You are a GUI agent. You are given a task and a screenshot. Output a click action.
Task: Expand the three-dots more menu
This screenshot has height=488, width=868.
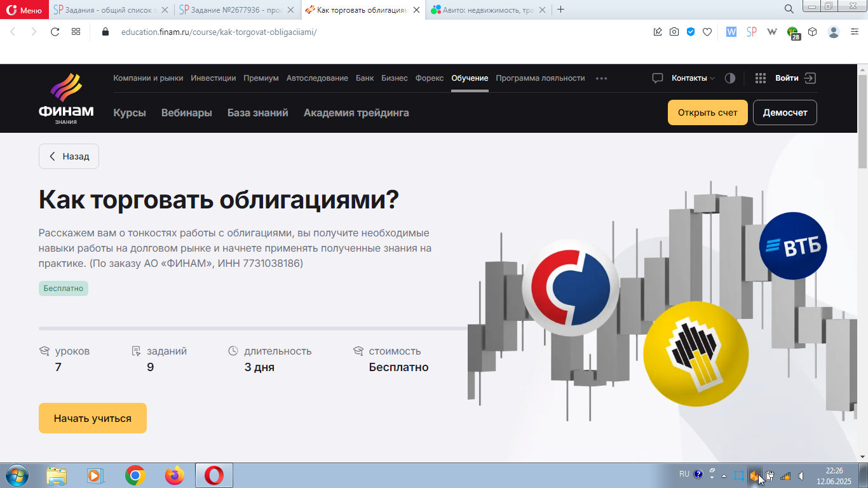click(601, 78)
